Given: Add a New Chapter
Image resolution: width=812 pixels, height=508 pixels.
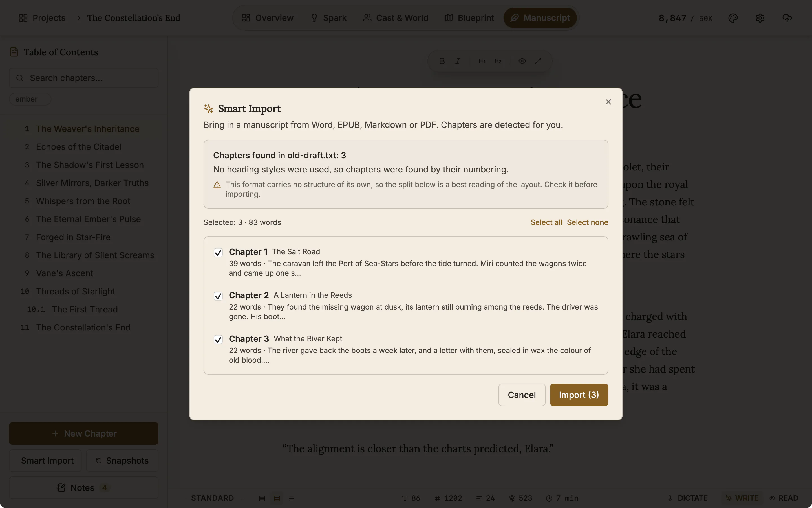Looking at the screenshot, I should click(x=83, y=433).
